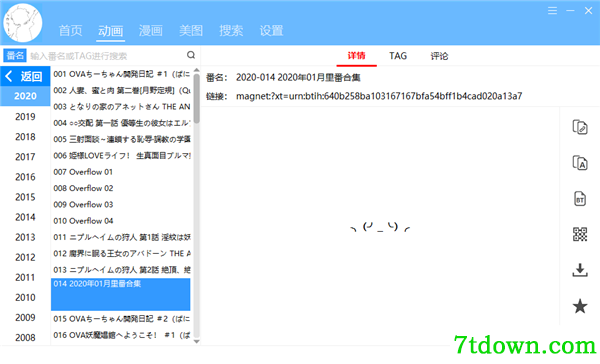Click the 返回 back button

point(25,77)
